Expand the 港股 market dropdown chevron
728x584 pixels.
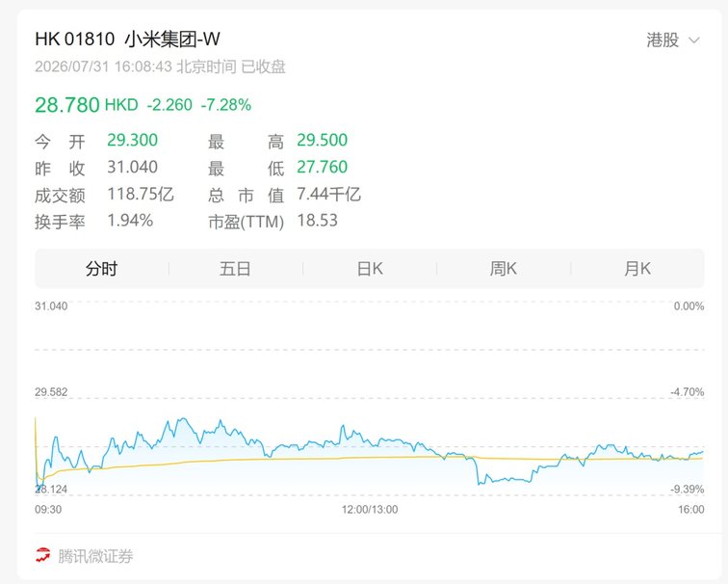[x=693, y=40]
